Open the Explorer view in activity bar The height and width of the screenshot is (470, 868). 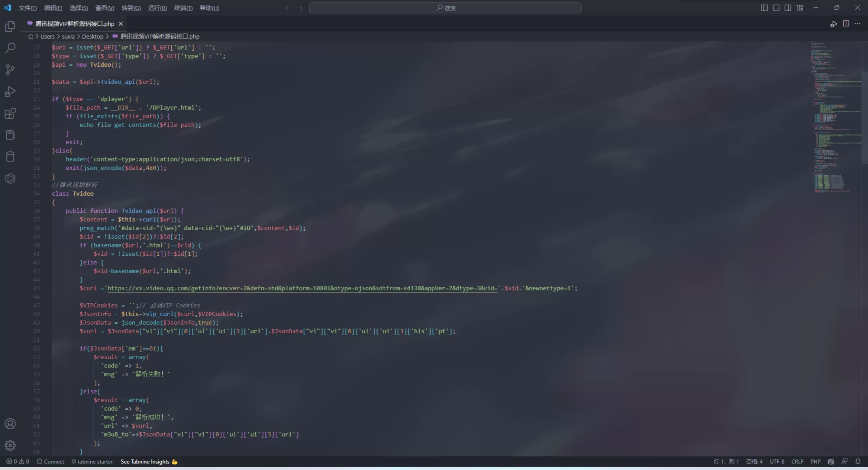click(x=10, y=26)
